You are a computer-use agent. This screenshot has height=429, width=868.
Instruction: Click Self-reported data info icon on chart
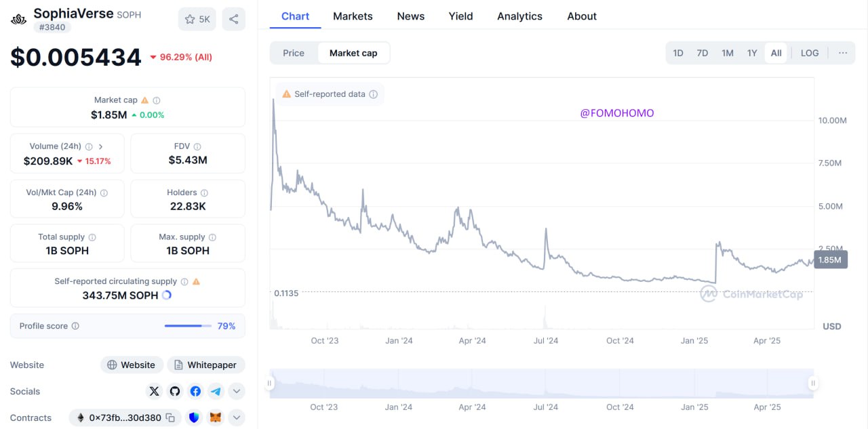pyautogui.click(x=373, y=94)
